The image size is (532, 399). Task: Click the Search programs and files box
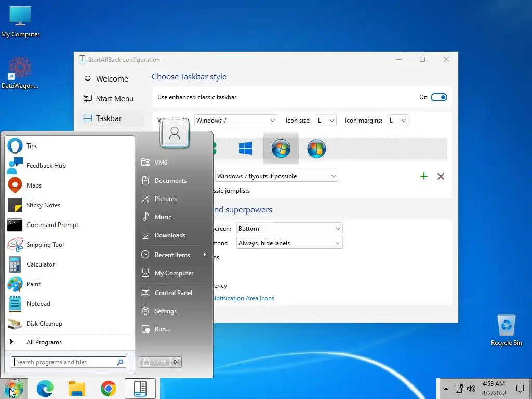[69, 362]
